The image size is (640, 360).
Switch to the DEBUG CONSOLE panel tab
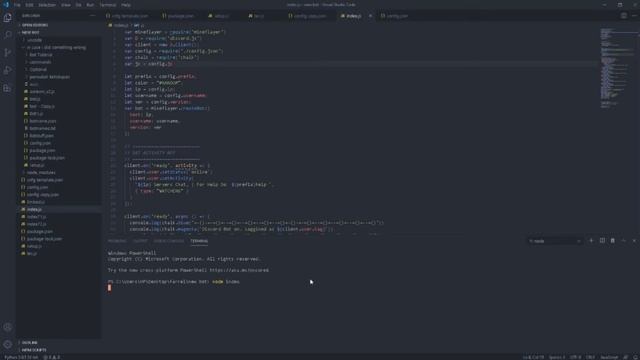tap(169, 241)
